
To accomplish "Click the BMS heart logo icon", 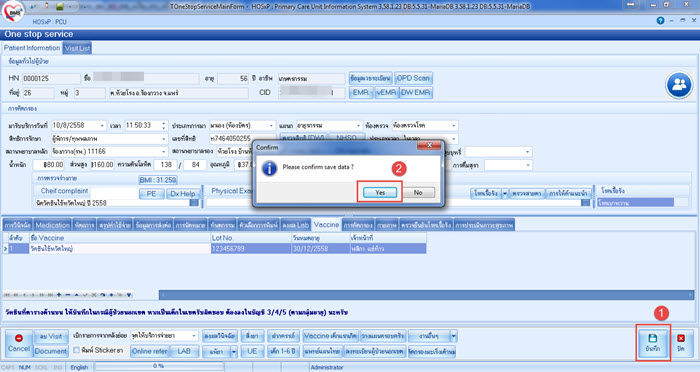I will (x=12, y=12).
